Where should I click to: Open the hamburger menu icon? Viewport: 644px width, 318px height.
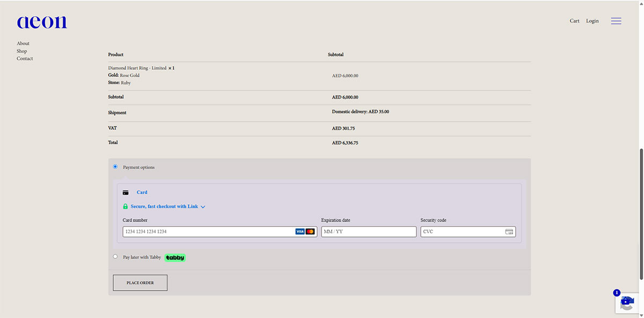point(616,21)
